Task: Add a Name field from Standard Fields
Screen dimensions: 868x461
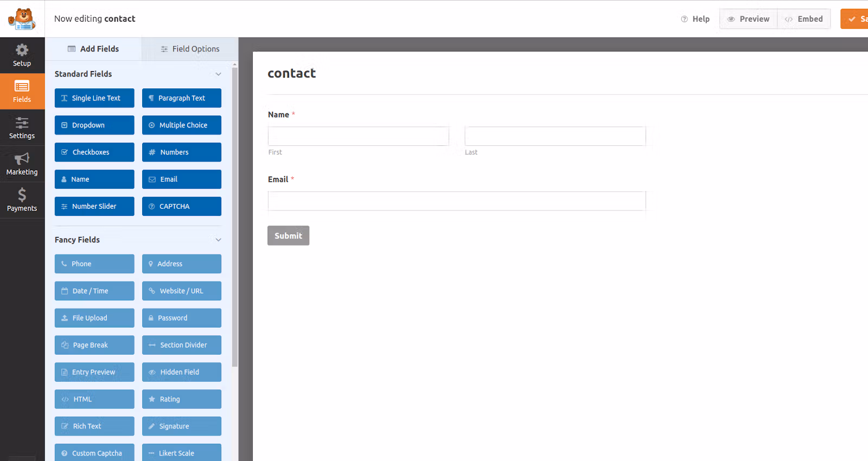Action: point(94,180)
